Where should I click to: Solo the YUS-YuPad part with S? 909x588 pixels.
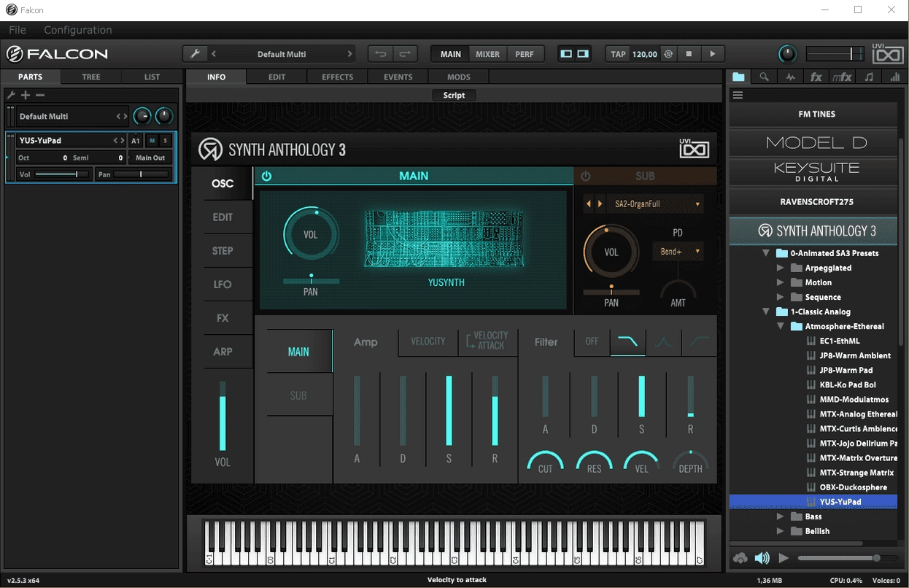tap(166, 140)
